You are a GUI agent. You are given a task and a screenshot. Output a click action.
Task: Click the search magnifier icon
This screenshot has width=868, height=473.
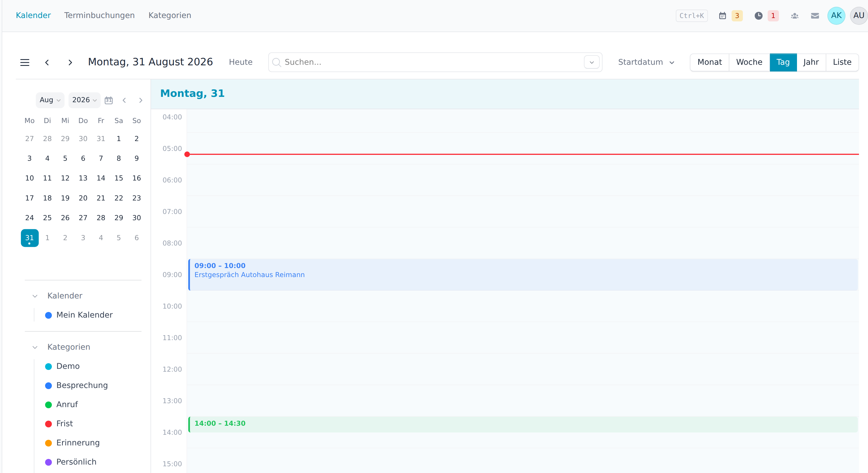coord(276,62)
